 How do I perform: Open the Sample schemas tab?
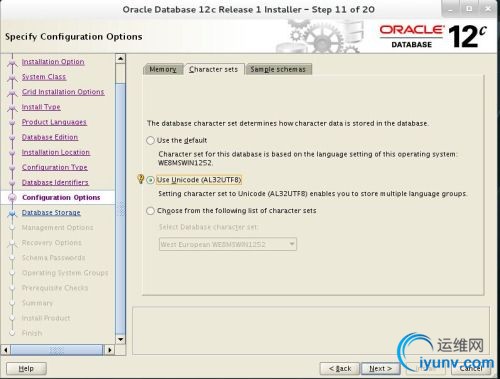[x=278, y=69]
